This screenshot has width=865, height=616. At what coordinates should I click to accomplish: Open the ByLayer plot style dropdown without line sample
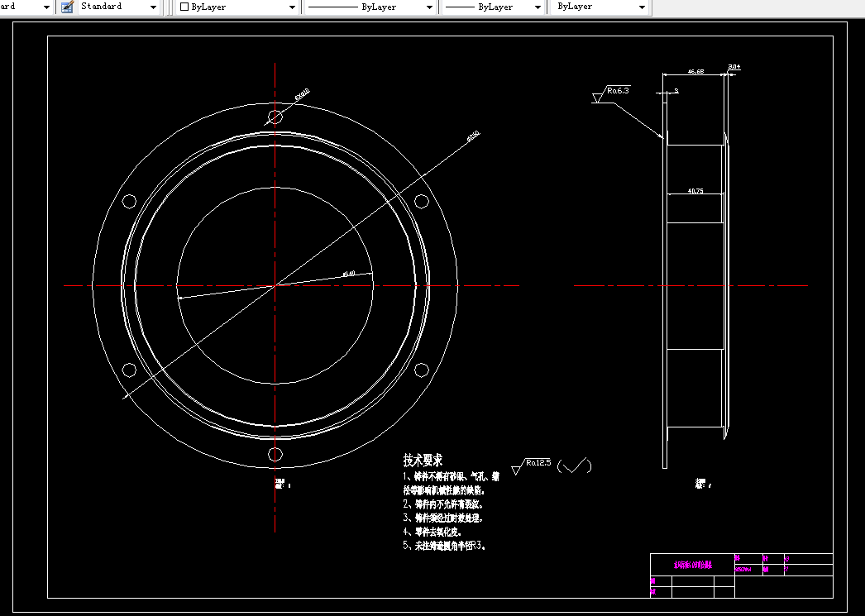pyautogui.click(x=642, y=7)
